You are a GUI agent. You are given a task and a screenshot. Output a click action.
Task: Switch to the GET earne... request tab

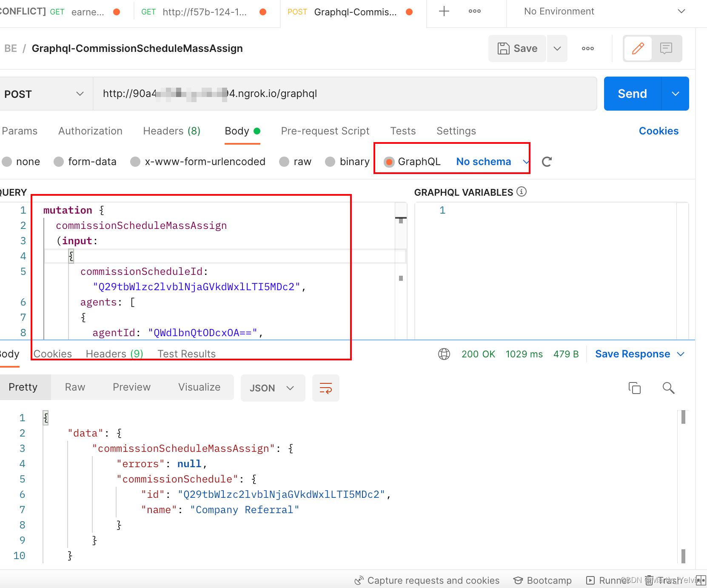click(x=84, y=12)
